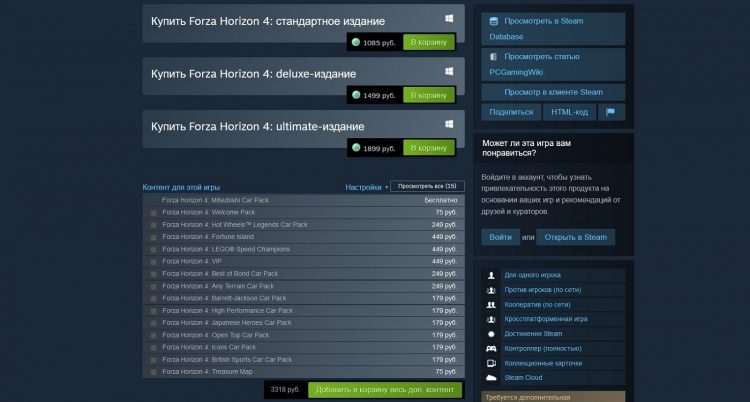
Task: Add all DLC content to cart
Action: pyautogui.click(x=385, y=389)
